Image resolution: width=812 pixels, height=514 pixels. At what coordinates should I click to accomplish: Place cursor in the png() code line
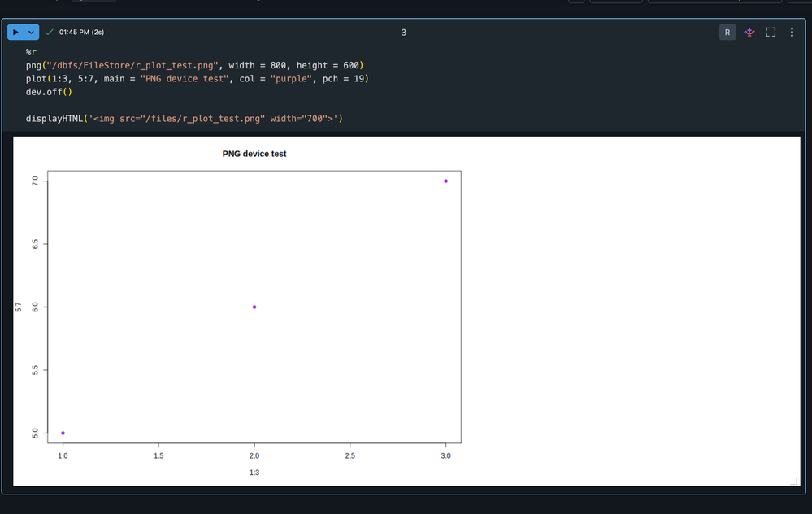195,65
